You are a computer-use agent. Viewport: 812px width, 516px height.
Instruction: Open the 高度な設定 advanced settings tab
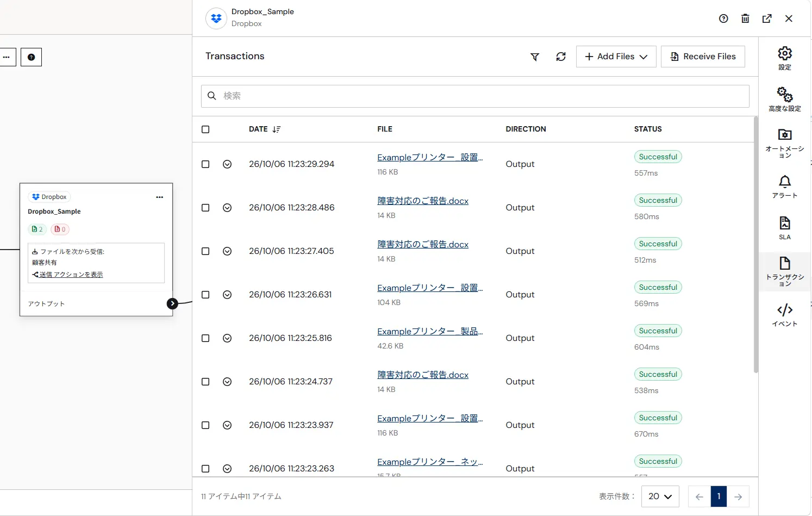click(785, 99)
